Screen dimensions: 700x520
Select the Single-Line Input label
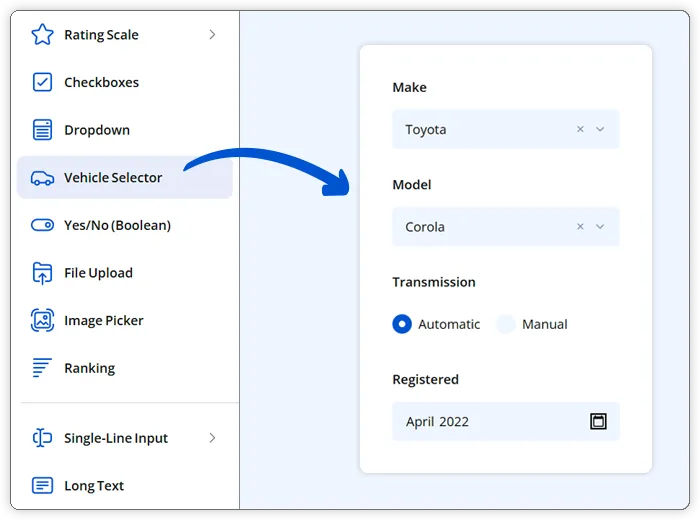pos(116,438)
